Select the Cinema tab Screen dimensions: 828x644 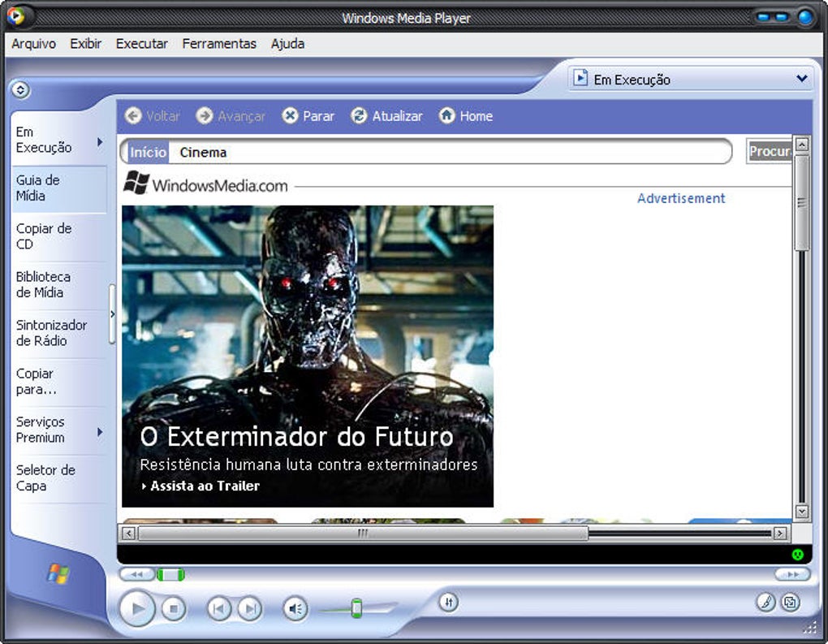203,152
